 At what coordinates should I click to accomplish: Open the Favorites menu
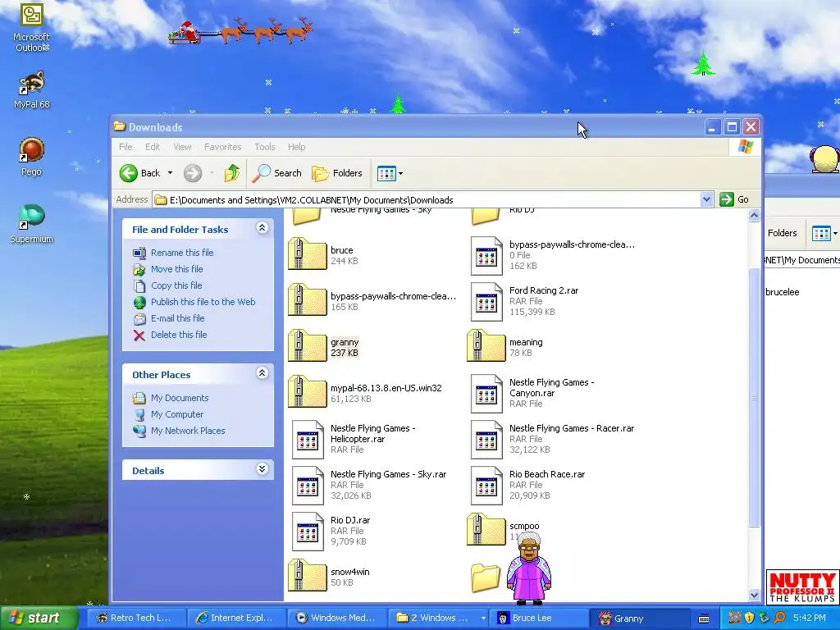pos(223,147)
